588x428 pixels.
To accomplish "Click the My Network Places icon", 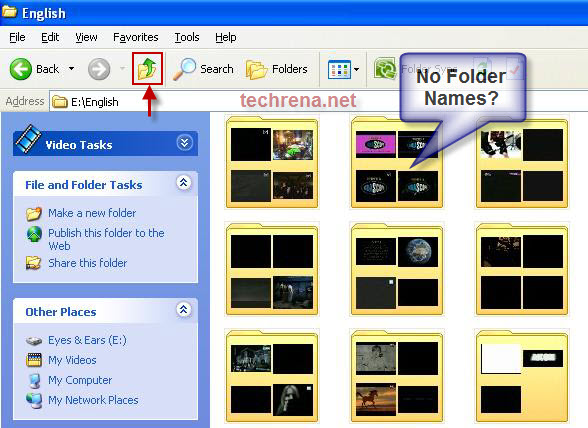I will (34, 401).
